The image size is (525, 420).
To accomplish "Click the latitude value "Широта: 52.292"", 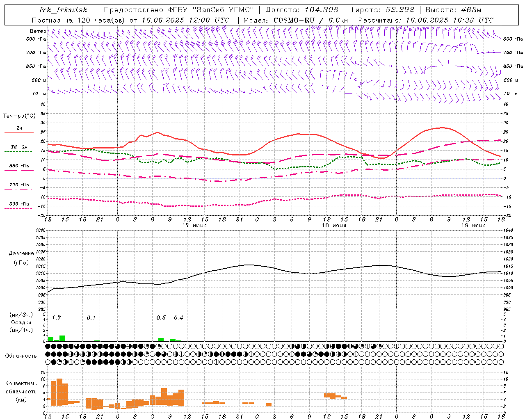I will point(382,10).
